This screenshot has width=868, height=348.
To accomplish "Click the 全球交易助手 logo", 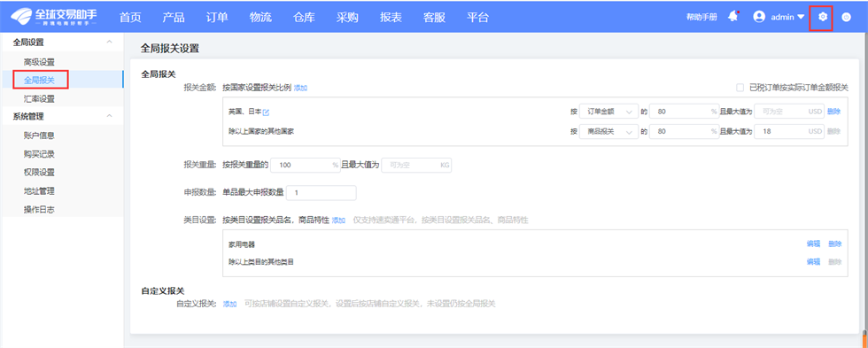I will pyautogui.click(x=54, y=17).
